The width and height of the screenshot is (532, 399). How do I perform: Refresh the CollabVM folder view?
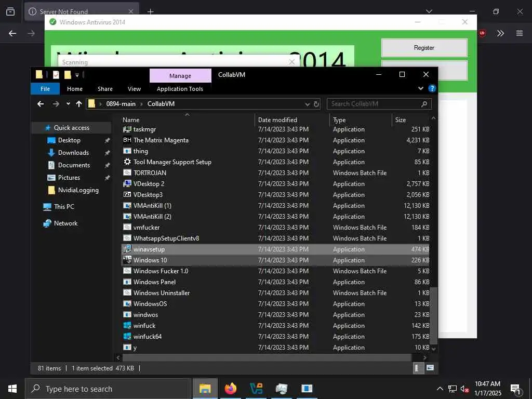[316, 104]
